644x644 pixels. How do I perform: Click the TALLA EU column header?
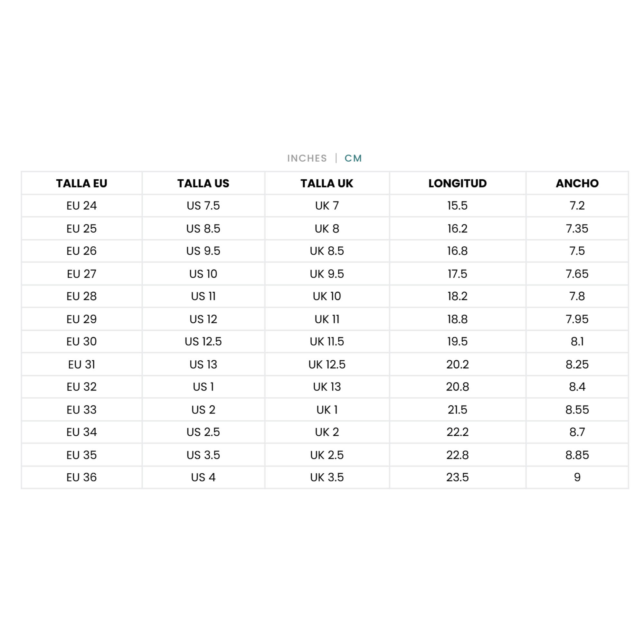82,183
